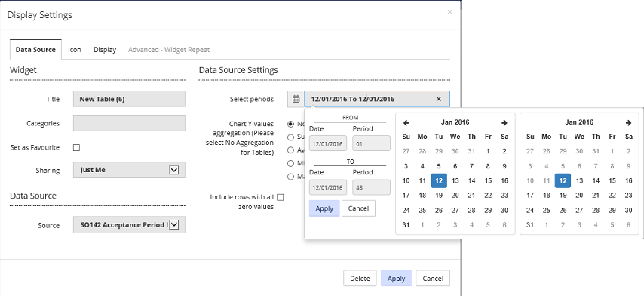Image resolution: width=644 pixels, height=296 pixels.
Task: Click the Delete button at dialog bottom
Action: [360, 279]
